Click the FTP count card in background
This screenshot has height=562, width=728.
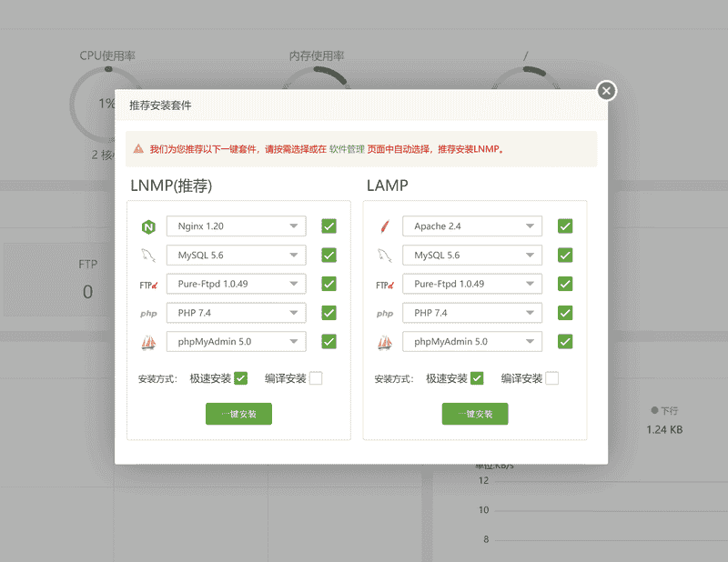point(59,279)
